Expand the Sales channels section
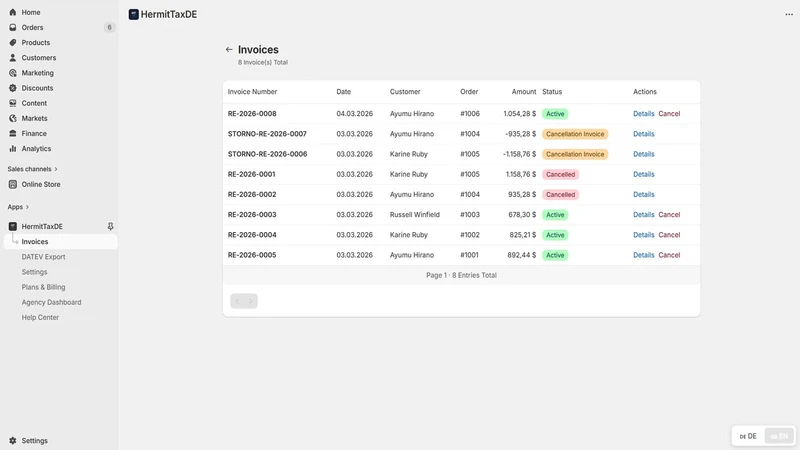The width and height of the screenshot is (800, 450). click(32, 169)
